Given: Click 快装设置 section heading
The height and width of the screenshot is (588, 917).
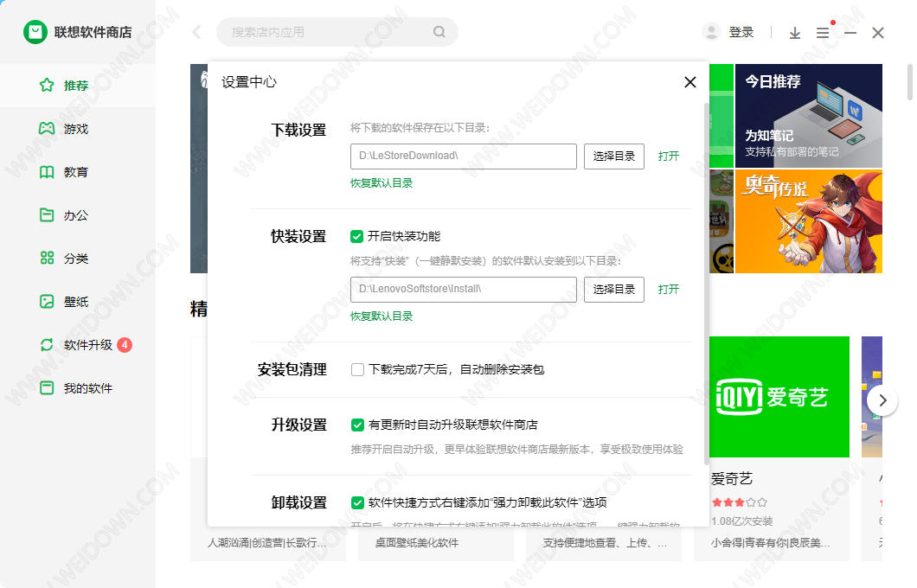Looking at the screenshot, I should [x=298, y=236].
